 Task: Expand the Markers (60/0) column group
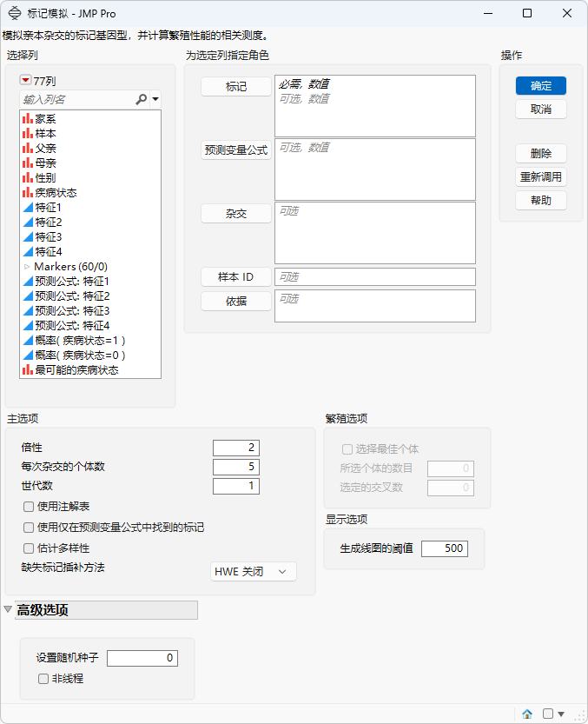coord(27,267)
